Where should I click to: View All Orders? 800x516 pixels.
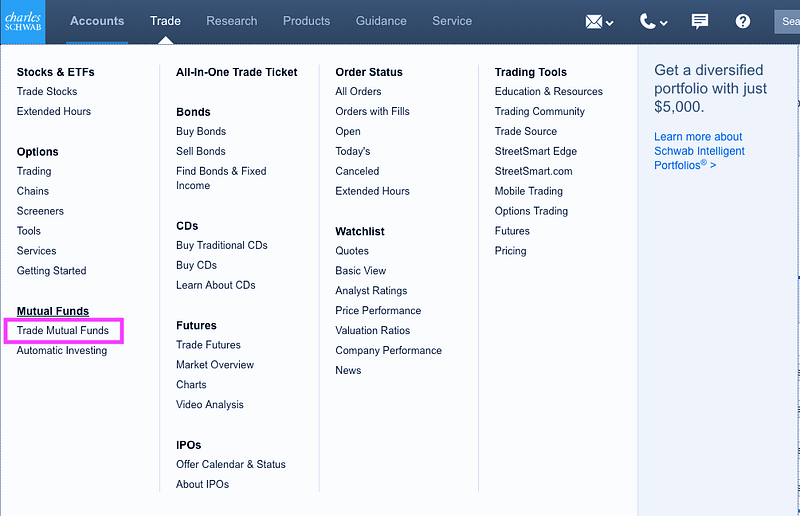tap(358, 91)
